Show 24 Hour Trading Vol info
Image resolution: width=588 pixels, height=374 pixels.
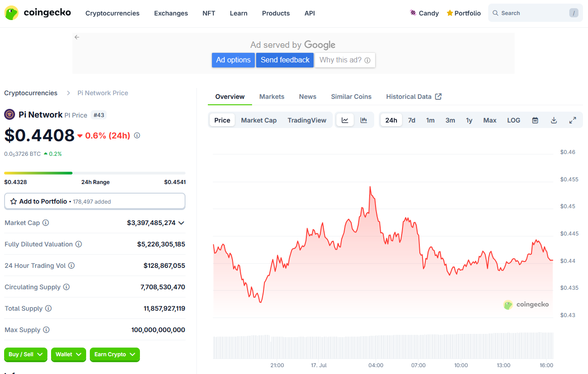click(x=71, y=266)
